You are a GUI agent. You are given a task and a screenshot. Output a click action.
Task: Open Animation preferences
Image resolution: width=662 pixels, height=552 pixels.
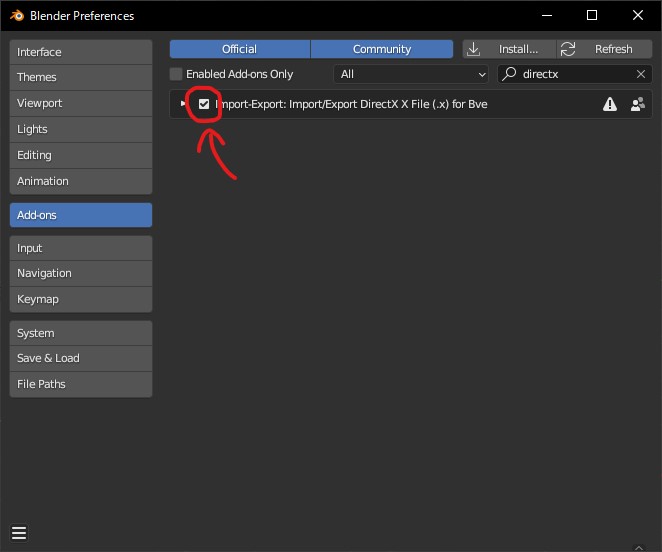point(81,181)
